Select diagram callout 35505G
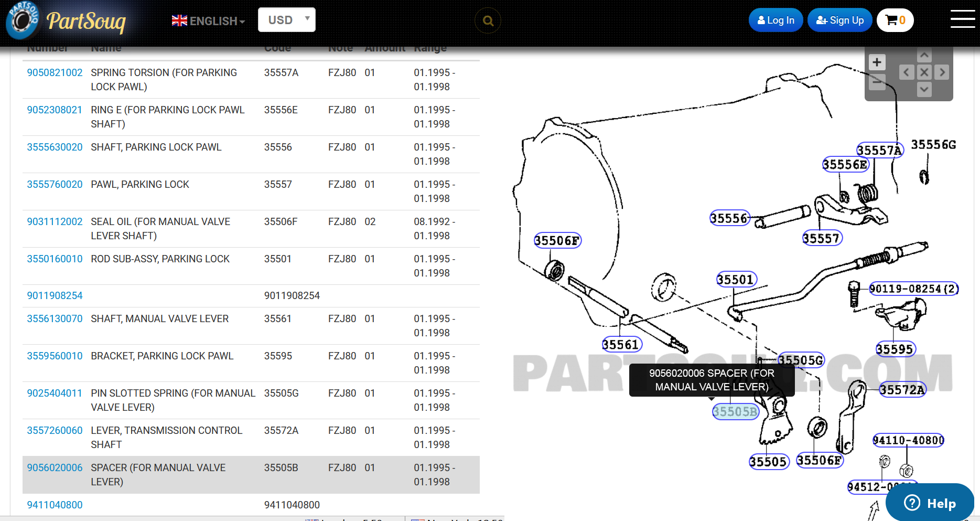Image resolution: width=980 pixels, height=521 pixels. [x=801, y=360]
